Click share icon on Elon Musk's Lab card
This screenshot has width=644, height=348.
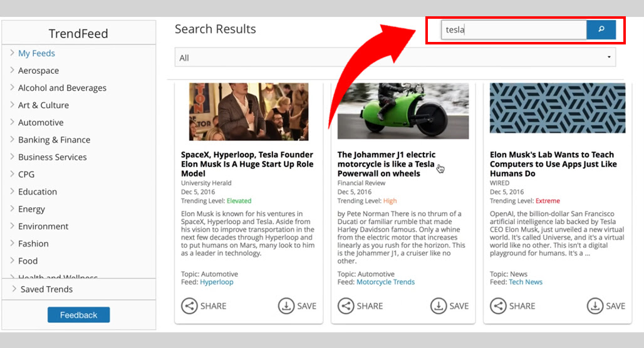[498, 305]
